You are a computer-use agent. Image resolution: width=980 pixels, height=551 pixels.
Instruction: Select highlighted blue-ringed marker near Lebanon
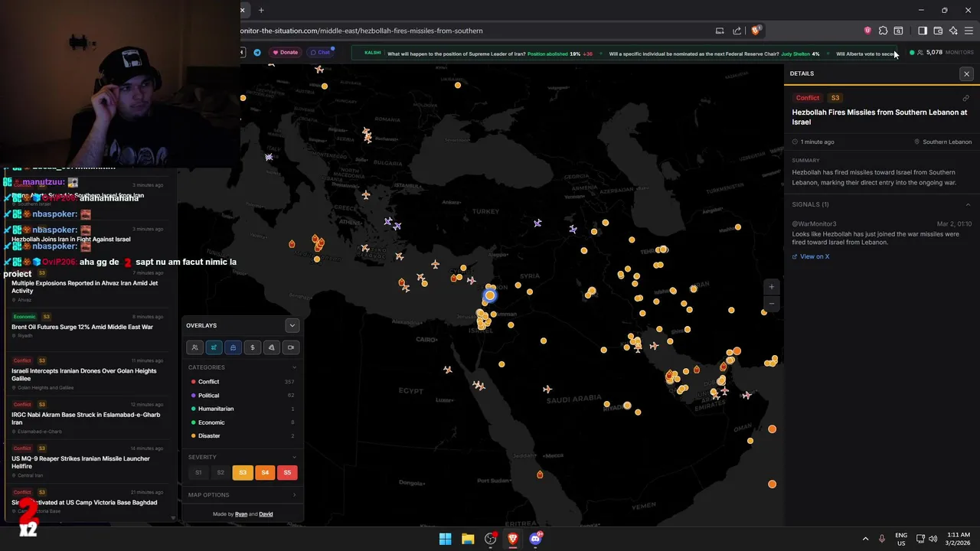pyautogui.click(x=490, y=295)
